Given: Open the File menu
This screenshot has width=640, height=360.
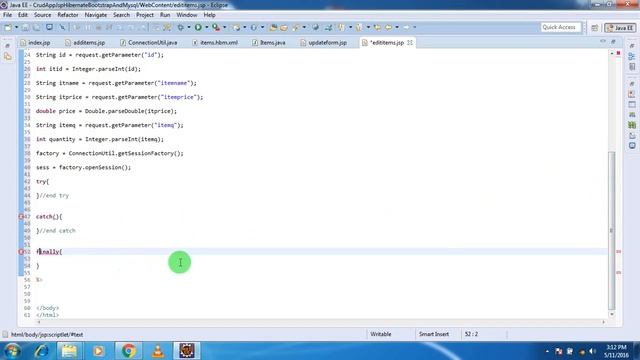Looking at the screenshot, I should [x=7, y=15].
